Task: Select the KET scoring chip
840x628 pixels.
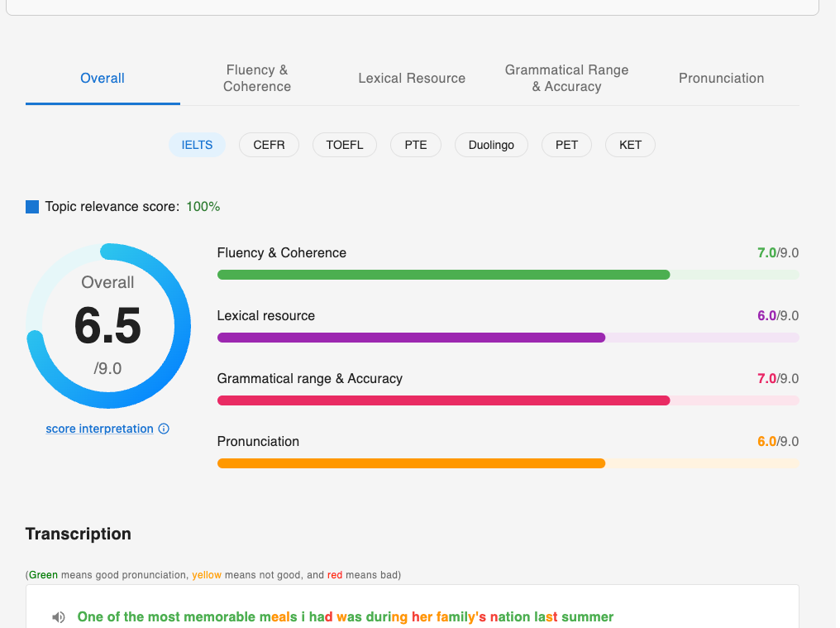Action: 630,145
